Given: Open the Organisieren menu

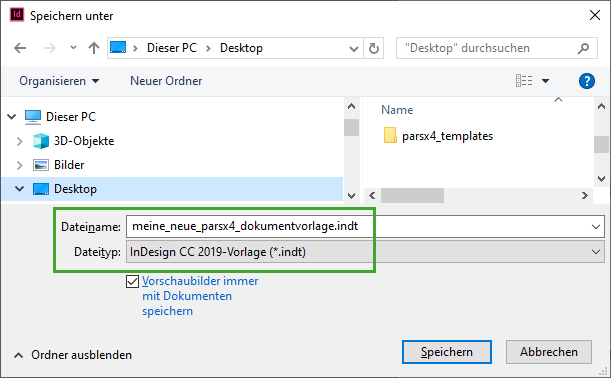Looking at the screenshot, I should point(59,81).
